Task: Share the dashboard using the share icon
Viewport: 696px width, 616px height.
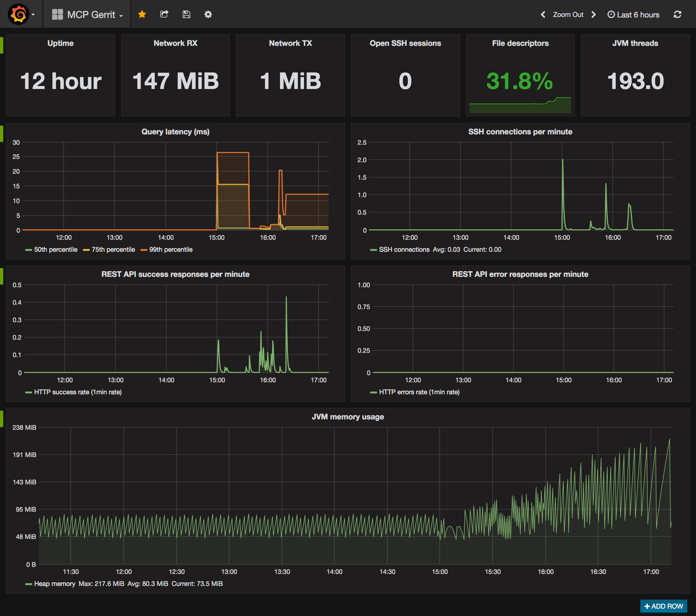Action: pyautogui.click(x=164, y=14)
